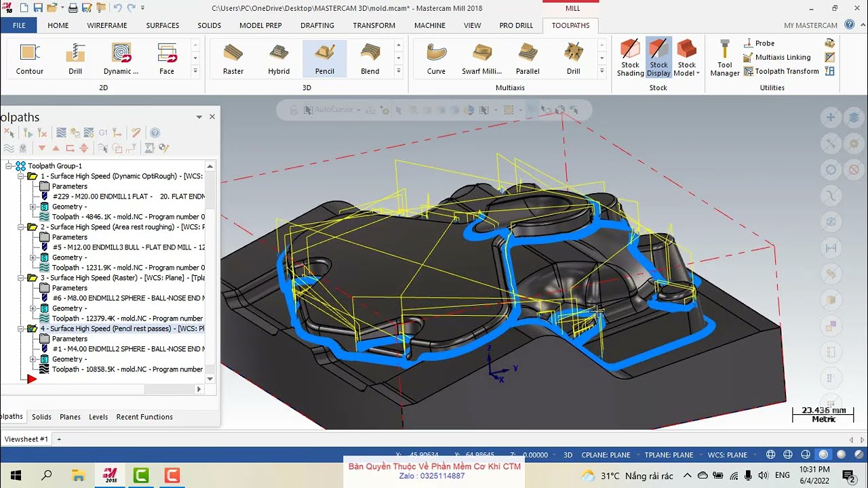Select the Face toolpath

click(167, 59)
